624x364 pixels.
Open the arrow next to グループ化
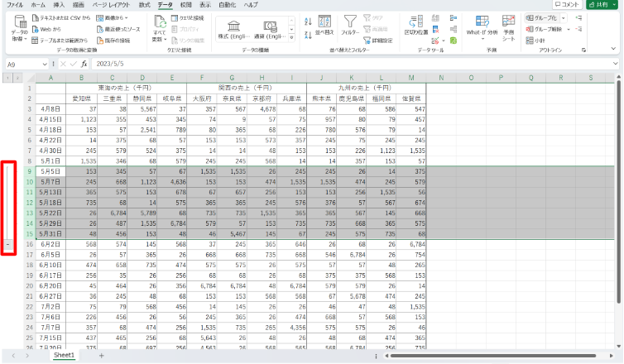click(563, 18)
